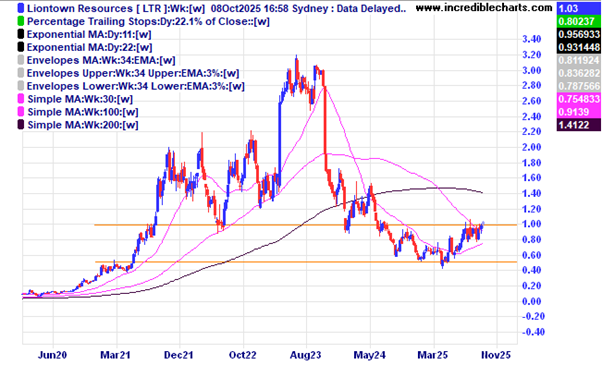
Task: Select the Simple MA:Wk:30 legend label
Action: [80, 99]
